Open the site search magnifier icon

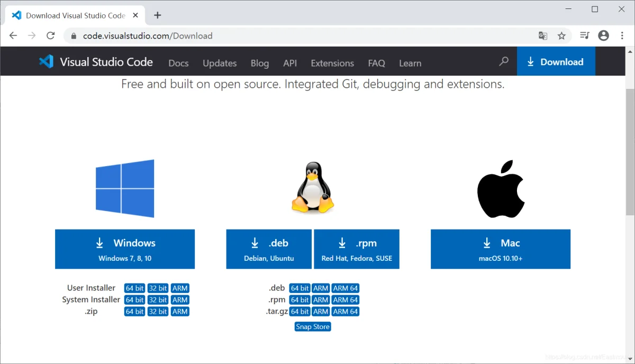coord(504,61)
